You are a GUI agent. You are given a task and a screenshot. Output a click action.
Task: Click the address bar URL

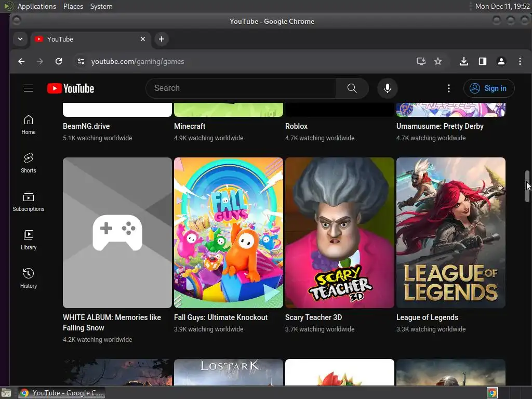pos(138,61)
